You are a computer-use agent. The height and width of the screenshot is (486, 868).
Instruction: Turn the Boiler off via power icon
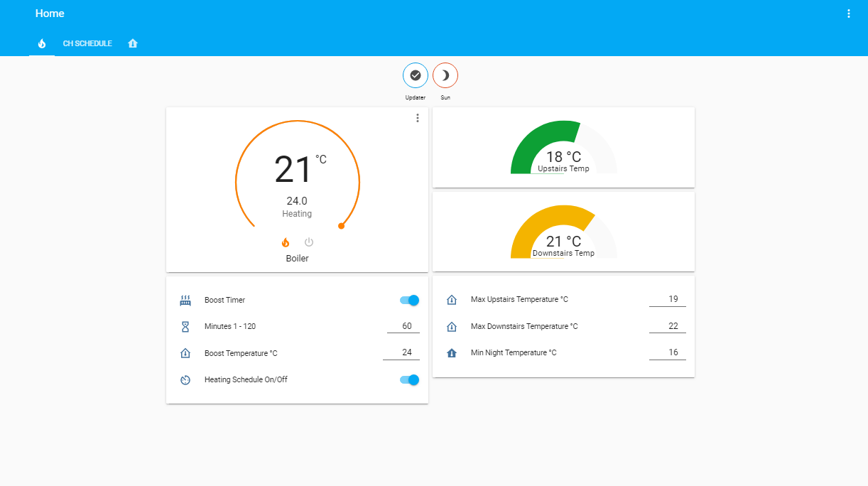coord(308,242)
